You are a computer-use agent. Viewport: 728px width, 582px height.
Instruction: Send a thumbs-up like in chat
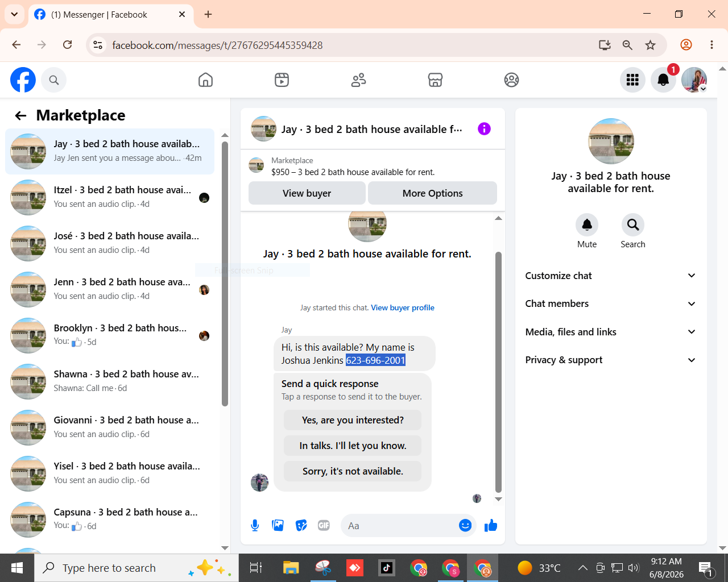click(x=491, y=526)
